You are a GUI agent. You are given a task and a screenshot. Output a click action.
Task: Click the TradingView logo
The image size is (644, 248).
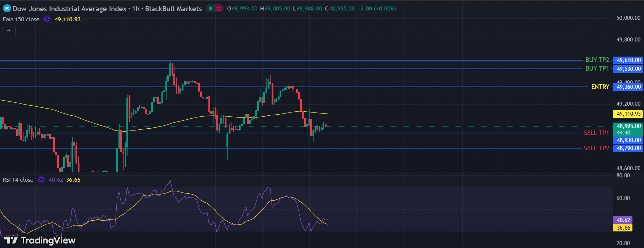coord(40,240)
